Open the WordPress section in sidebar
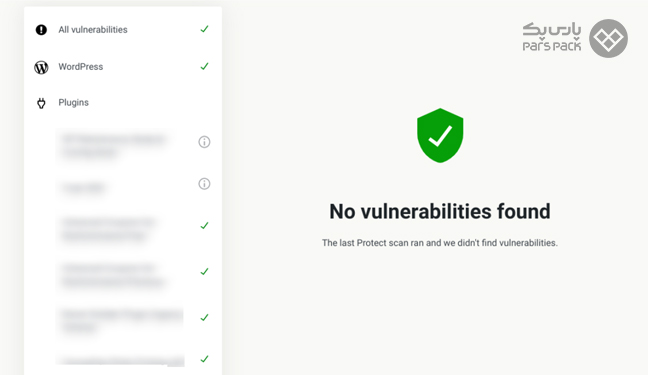 [x=123, y=67]
